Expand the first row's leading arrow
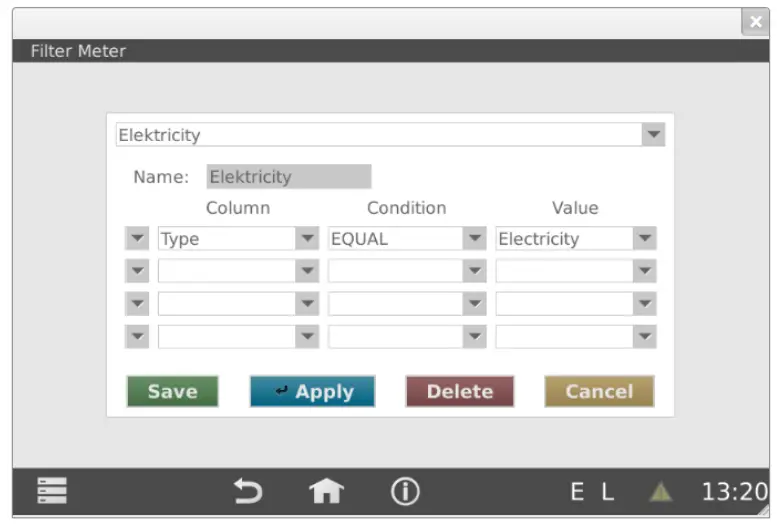The image size is (777, 524). click(x=137, y=239)
